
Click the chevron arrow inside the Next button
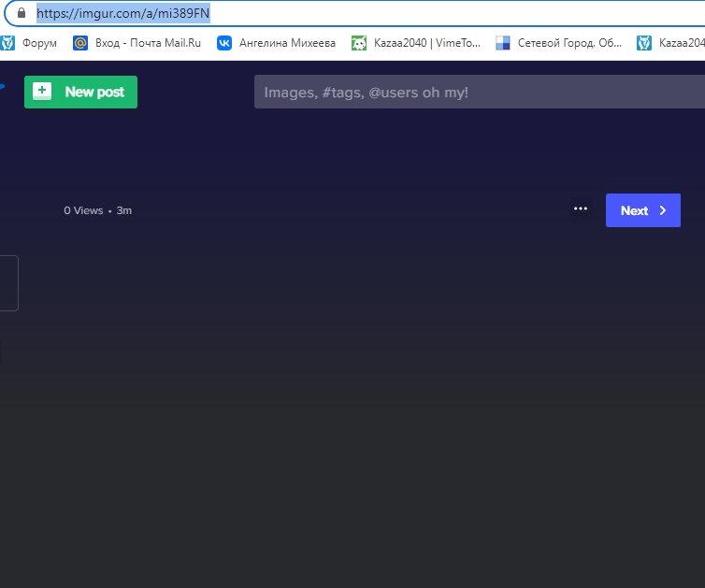pos(663,210)
